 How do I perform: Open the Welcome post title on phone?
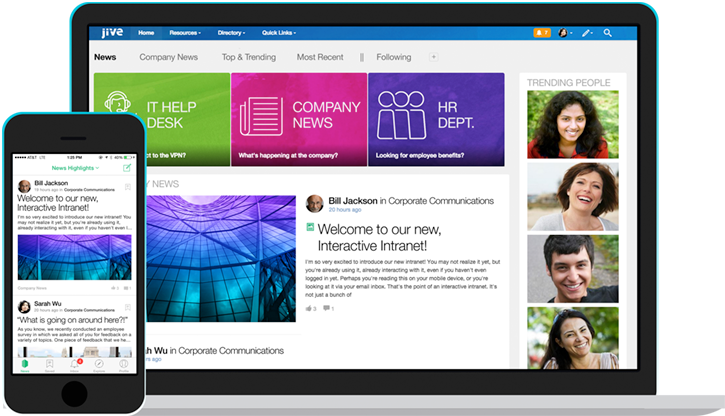tap(58, 203)
